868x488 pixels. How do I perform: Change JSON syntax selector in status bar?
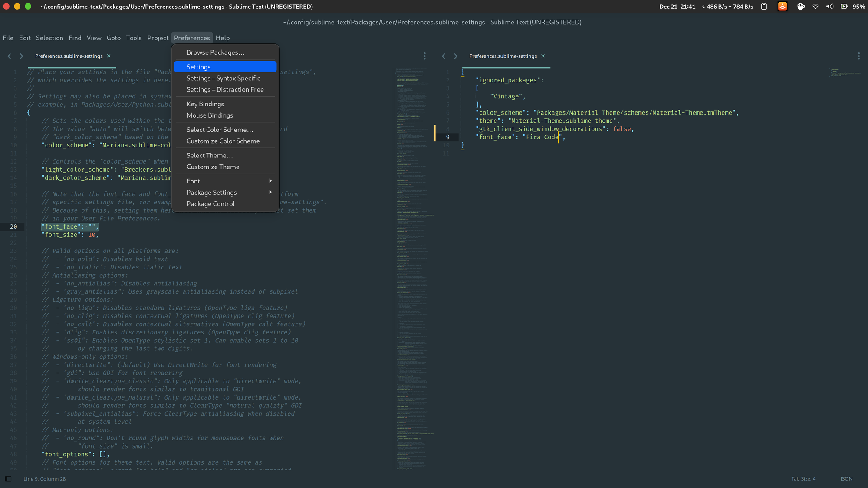point(846,479)
